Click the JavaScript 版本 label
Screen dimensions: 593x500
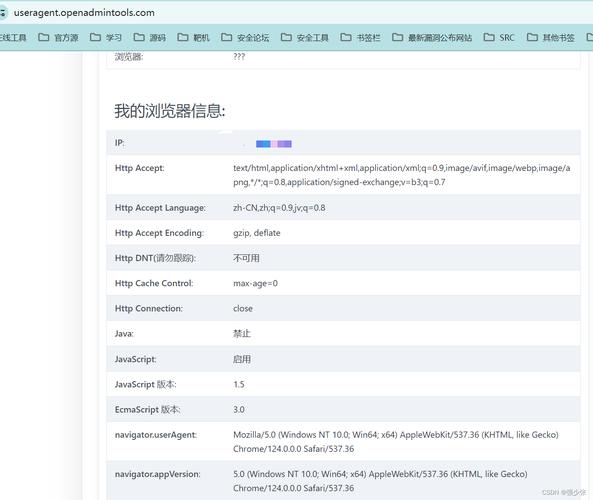pyautogui.click(x=146, y=384)
